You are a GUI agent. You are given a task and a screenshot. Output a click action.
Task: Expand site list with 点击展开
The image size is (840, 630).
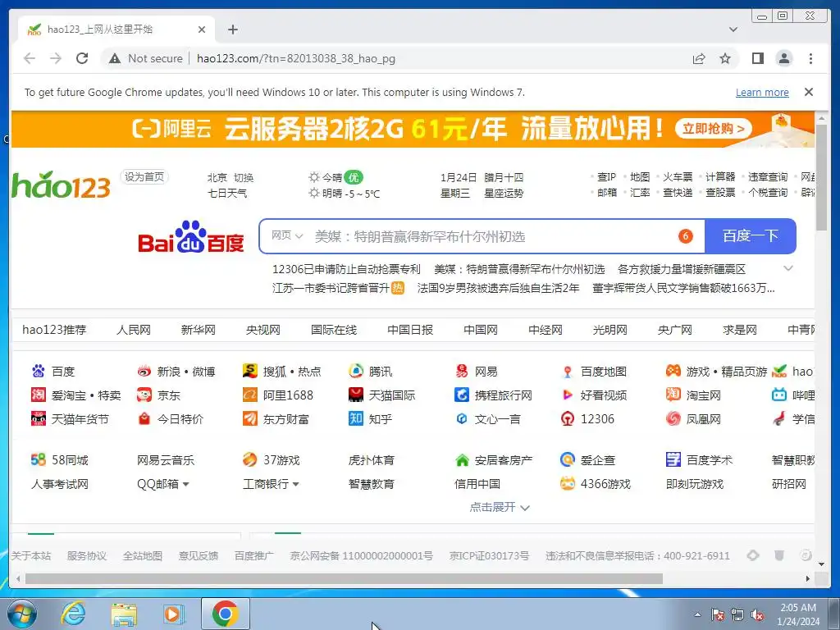pos(500,507)
